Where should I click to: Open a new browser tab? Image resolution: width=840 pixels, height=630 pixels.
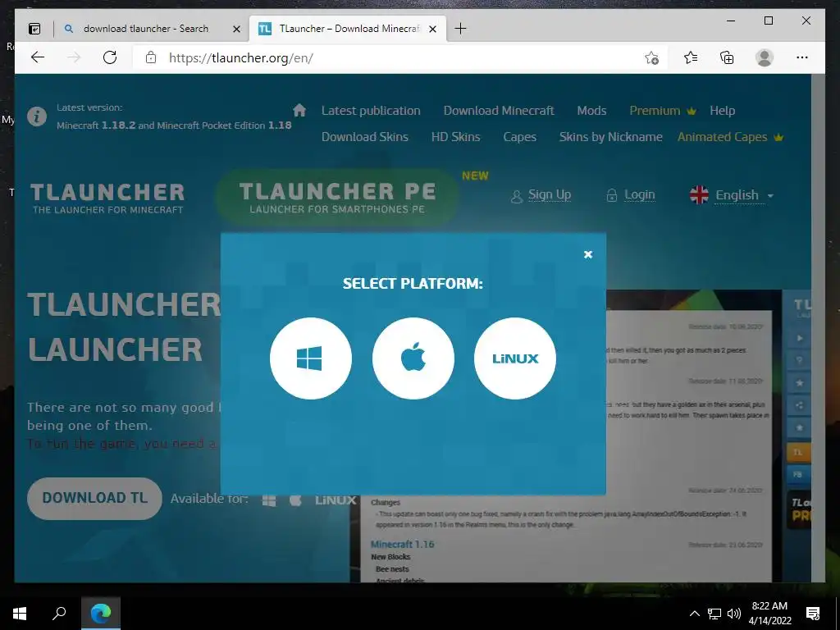coord(460,29)
